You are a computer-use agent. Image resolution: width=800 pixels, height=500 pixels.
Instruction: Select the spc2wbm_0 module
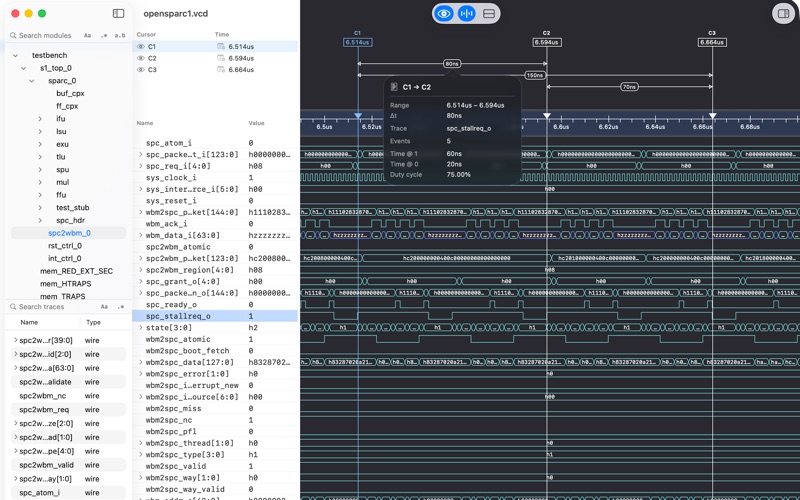tap(68, 233)
